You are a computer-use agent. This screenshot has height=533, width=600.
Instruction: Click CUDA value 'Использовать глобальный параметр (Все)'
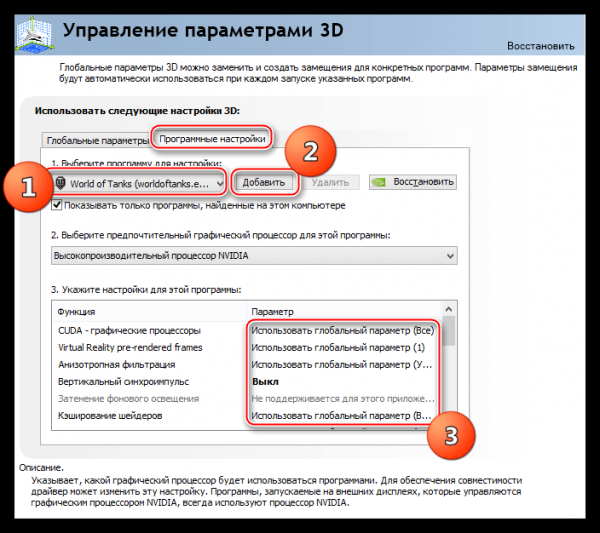pyautogui.click(x=342, y=331)
